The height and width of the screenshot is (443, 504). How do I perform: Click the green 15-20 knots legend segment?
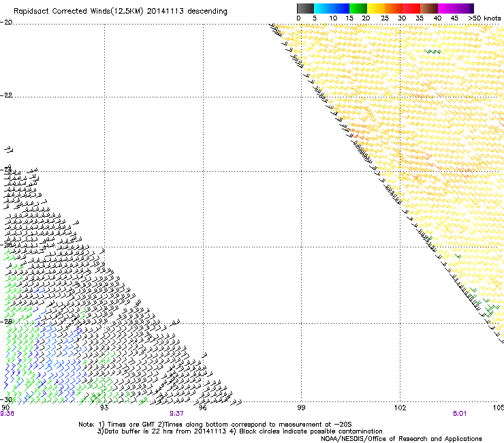click(358, 8)
